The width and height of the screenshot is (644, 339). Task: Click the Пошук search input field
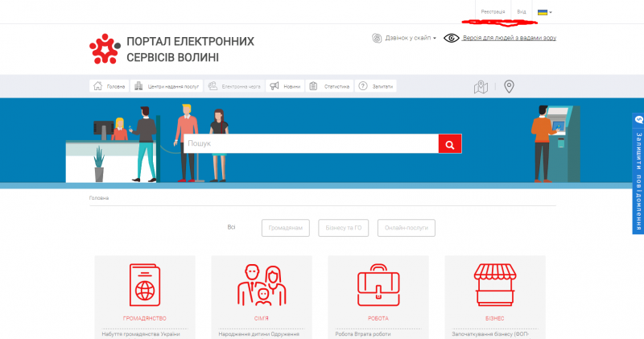click(311, 143)
